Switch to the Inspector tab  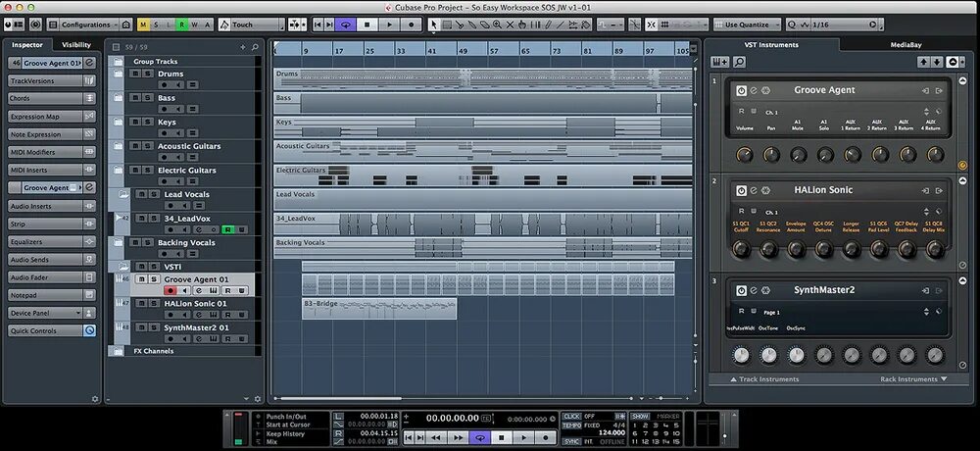[x=27, y=45]
